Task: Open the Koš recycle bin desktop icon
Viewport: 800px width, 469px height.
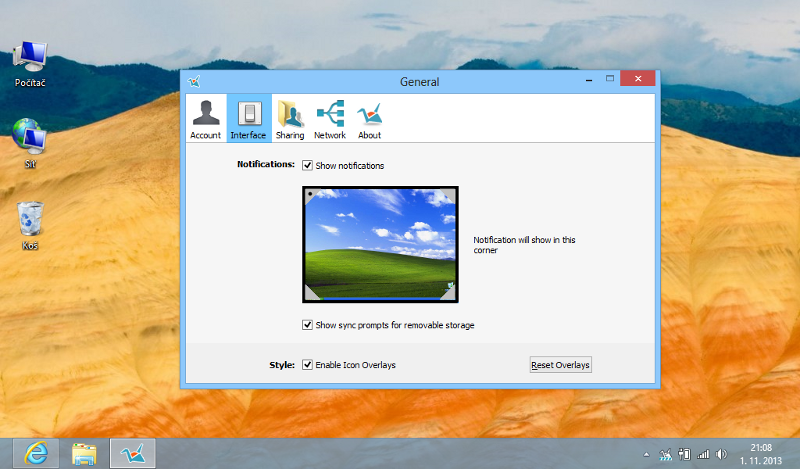Action: click(31, 224)
